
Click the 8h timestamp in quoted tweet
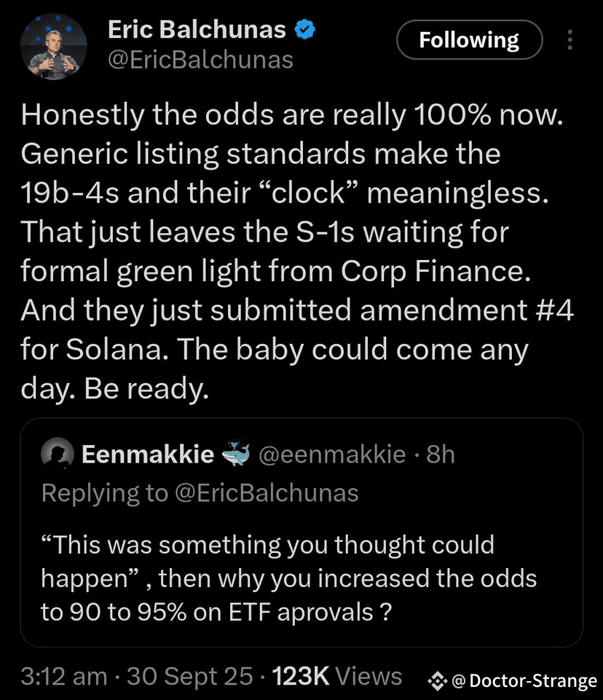coord(441,455)
